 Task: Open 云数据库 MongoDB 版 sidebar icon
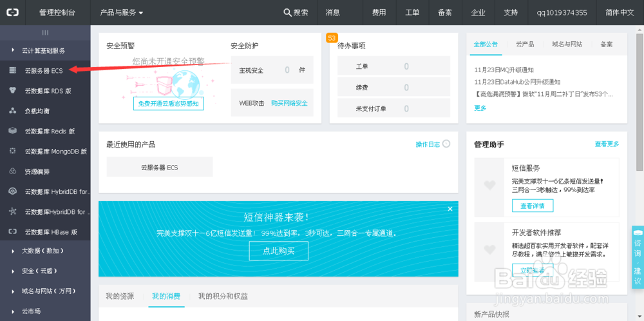tap(12, 151)
